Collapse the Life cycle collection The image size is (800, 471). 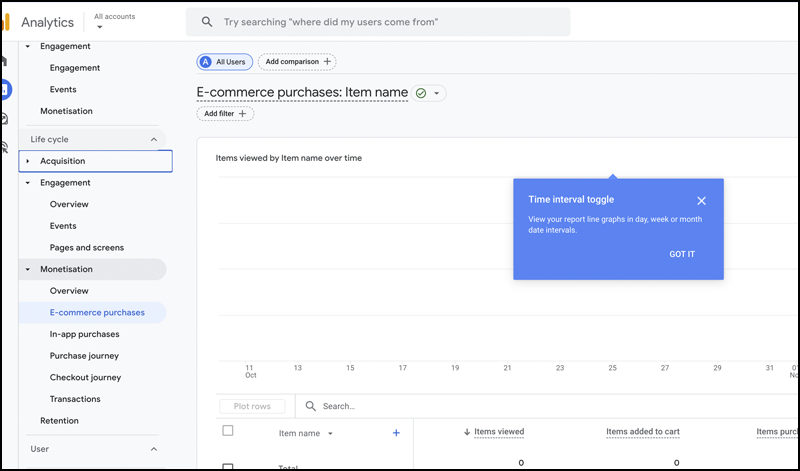click(153, 139)
